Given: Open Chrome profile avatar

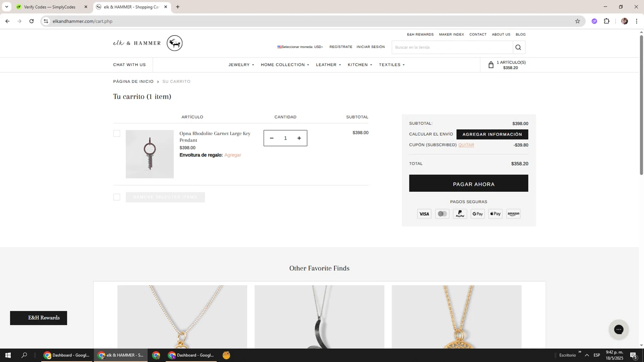Looking at the screenshot, I should (624, 21).
